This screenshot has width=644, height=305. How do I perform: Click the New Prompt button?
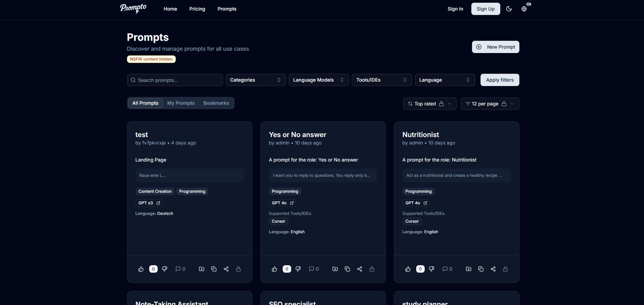495,47
